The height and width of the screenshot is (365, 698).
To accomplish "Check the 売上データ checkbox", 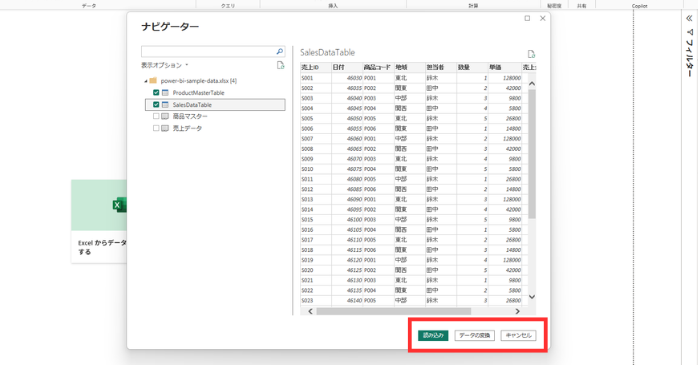I will click(x=156, y=128).
